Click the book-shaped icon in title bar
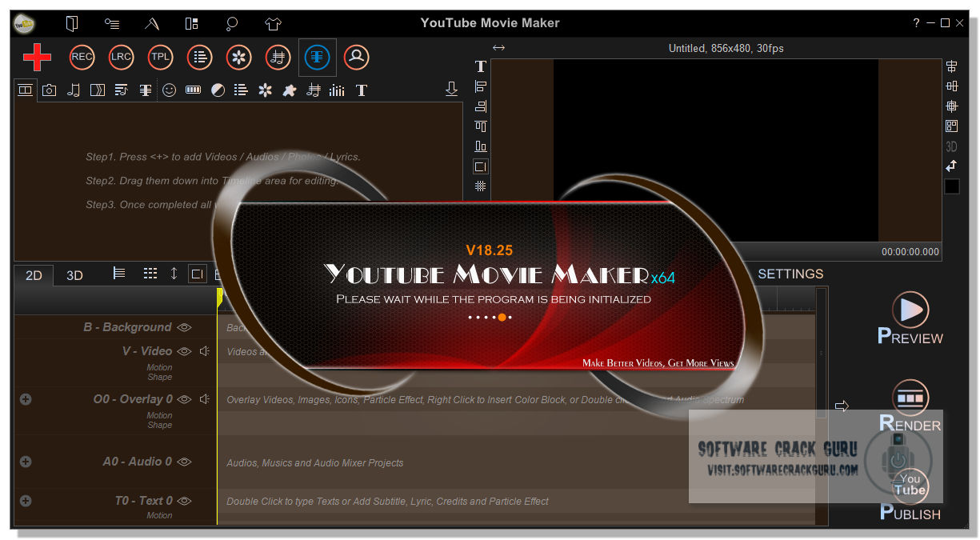The width and height of the screenshot is (980, 540). click(x=72, y=23)
